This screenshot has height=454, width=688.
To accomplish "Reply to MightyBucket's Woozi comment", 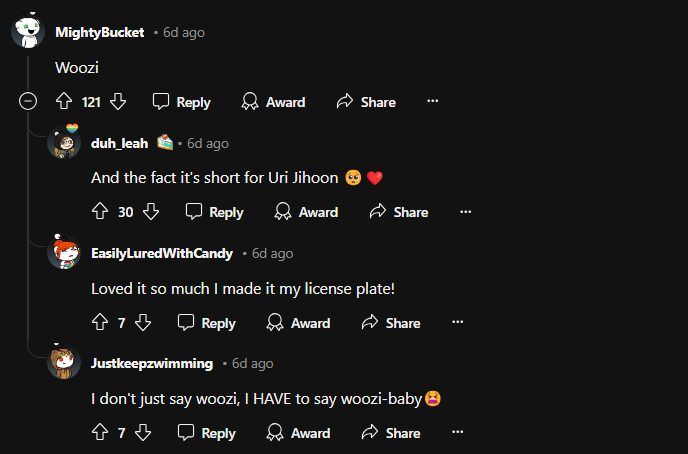I will point(181,102).
